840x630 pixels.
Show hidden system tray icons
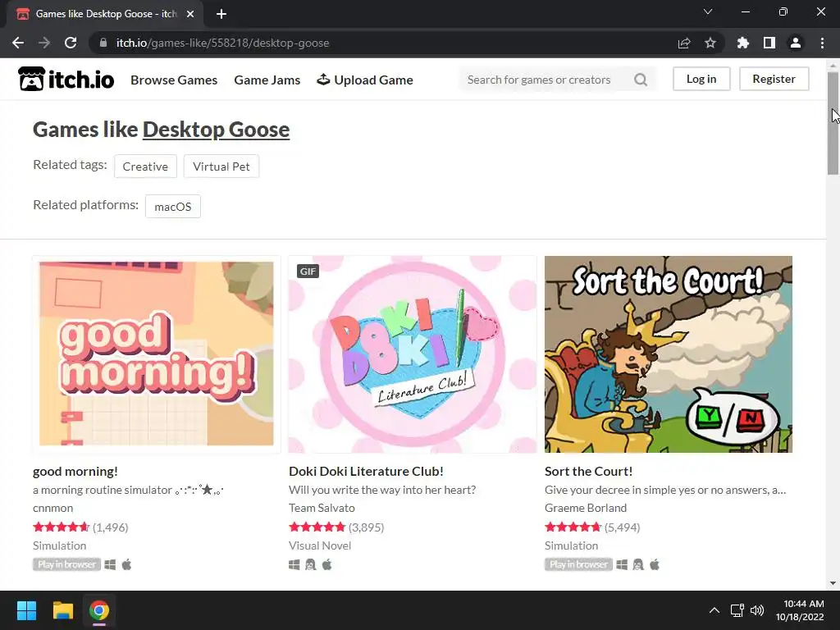pyautogui.click(x=714, y=610)
